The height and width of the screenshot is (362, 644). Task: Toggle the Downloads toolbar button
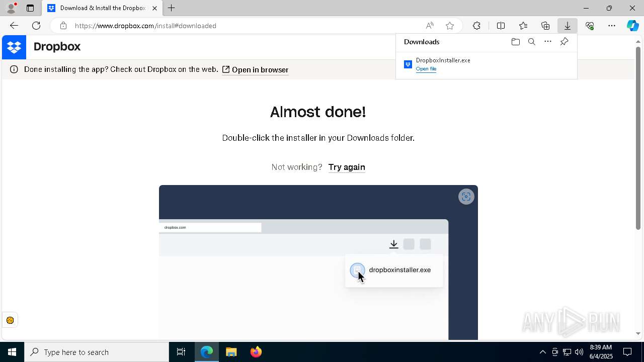coord(568,26)
